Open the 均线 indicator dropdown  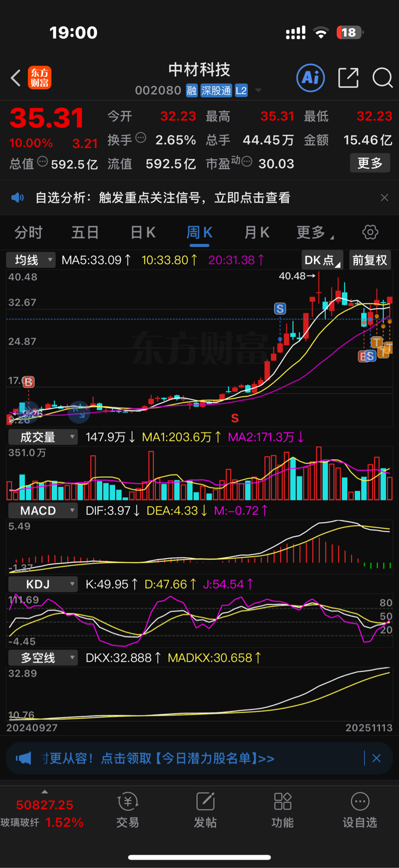31,260
